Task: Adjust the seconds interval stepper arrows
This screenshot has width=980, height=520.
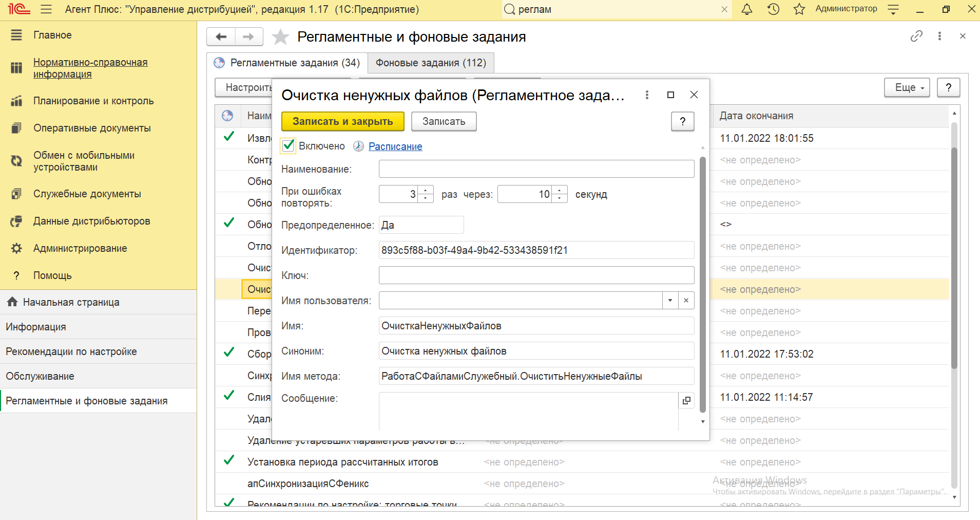Action: (x=560, y=194)
